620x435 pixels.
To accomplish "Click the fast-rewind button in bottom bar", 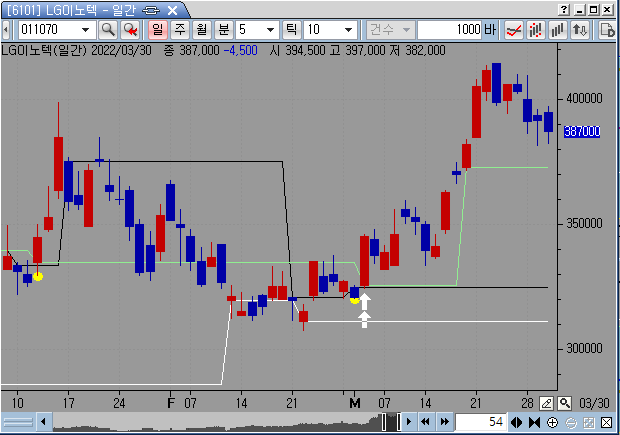I will click(x=425, y=423).
